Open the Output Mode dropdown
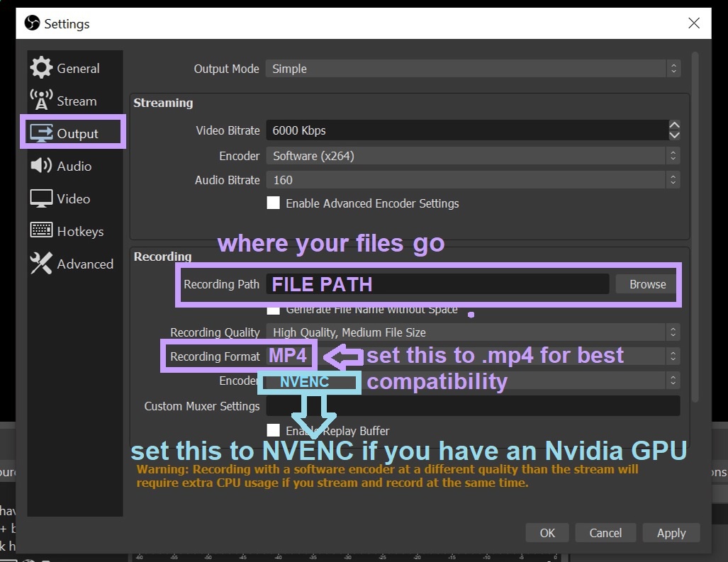The width and height of the screenshot is (728, 562). click(472, 69)
